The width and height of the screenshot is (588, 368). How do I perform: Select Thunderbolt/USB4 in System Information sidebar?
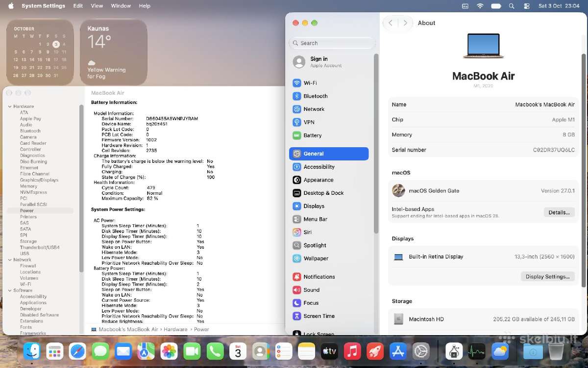(40, 247)
